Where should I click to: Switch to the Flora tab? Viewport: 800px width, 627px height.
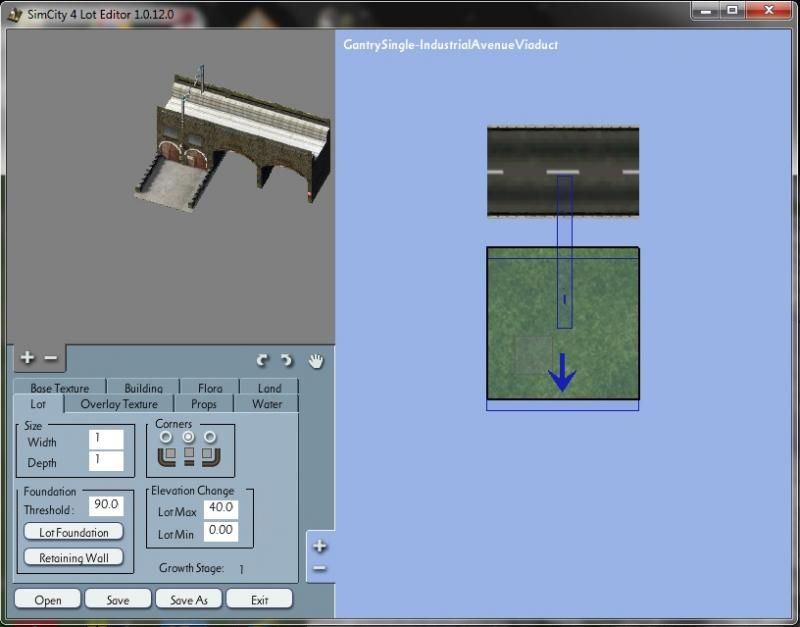[x=210, y=387]
